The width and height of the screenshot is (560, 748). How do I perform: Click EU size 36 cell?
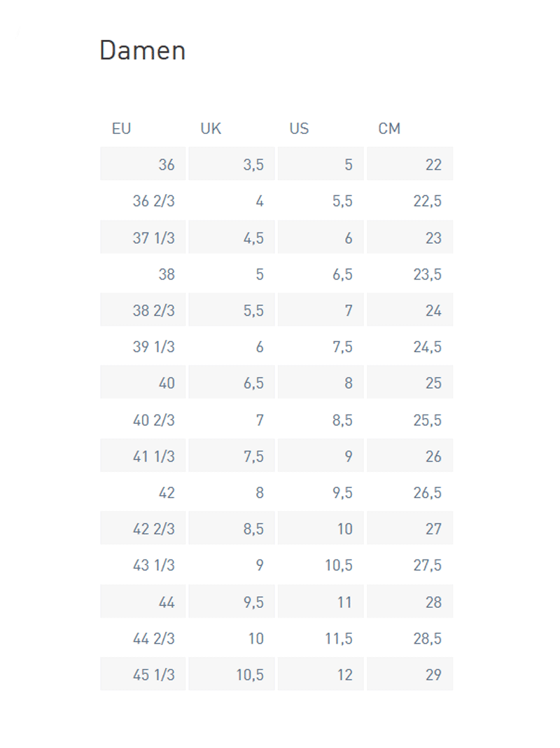coord(143,164)
